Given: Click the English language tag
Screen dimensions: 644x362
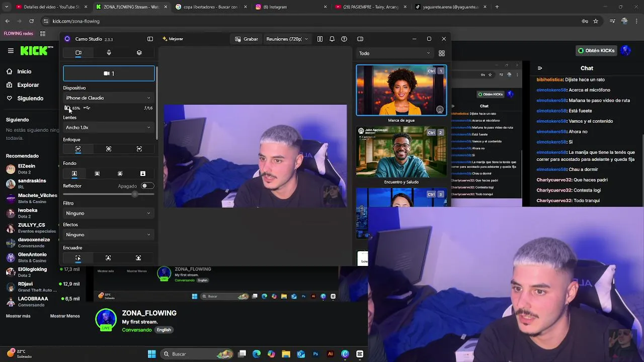Looking at the screenshot, I should click(164, 330).
